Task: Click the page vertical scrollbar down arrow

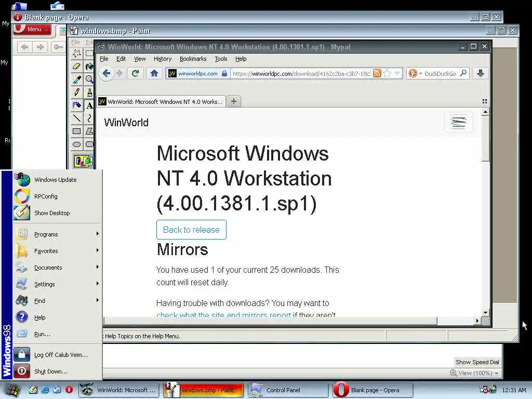Action: tap(486, 312)
